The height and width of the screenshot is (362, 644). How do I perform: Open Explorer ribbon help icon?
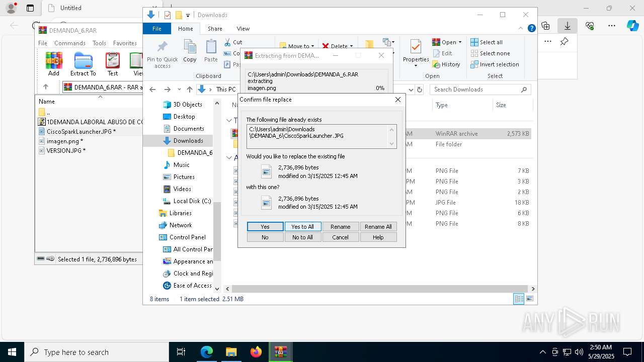pyautogui.click(x=531, y=29)
